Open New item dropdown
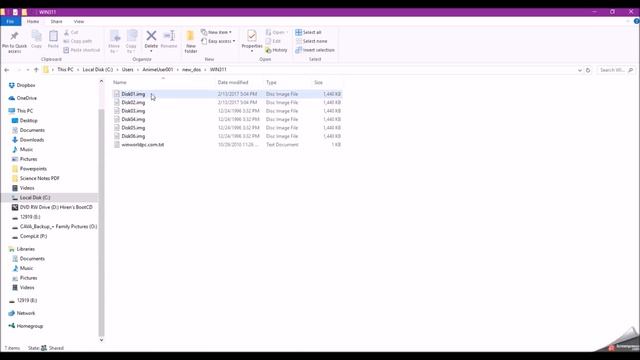 tap(216, 32)
